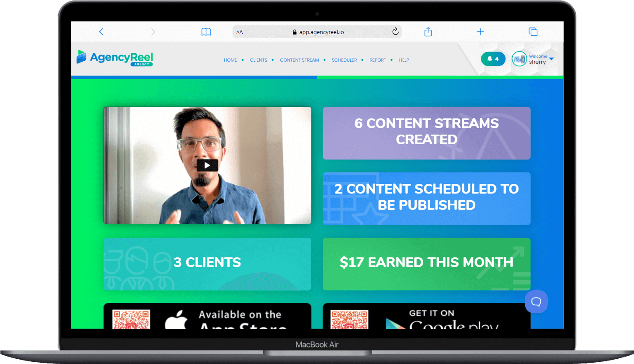634x364 pixels.
Task: Open the SCHEDULER menu item
Action: [x=344, y=60]
